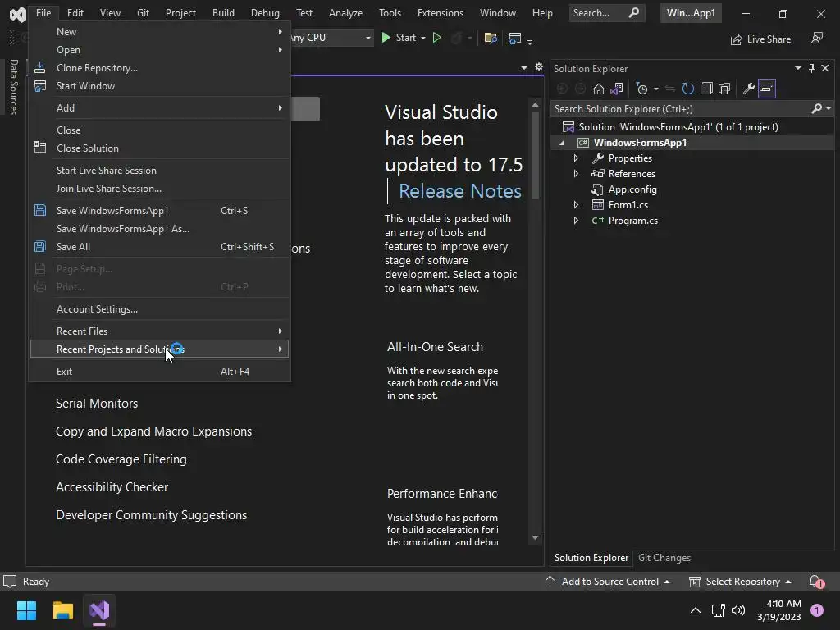This screenshot has width=840, height=630.
Task: Collapse the WindowsFormsApp1 project node
Action: pos(562,143)
